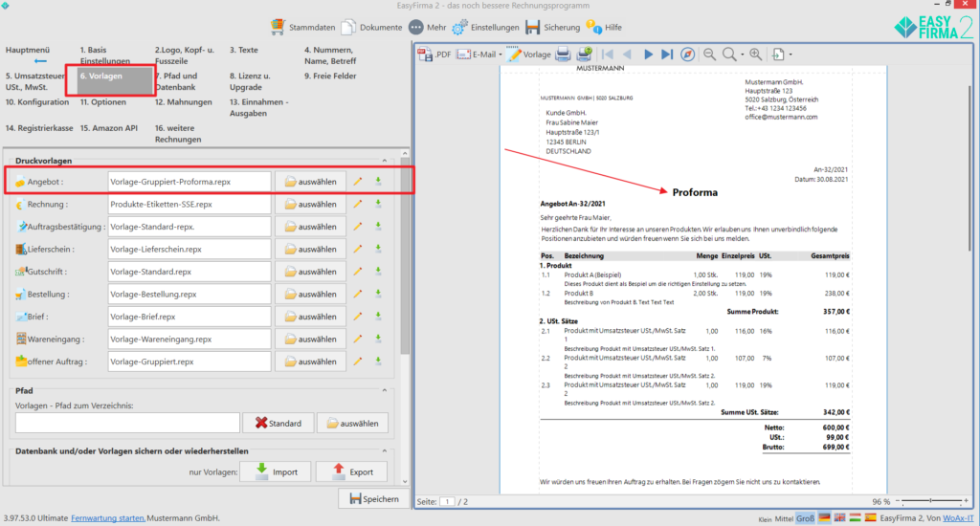The image size is (980, 526).
Task: Open 5. Umsatzsteuer section
Action: click(x=34, y=81)
